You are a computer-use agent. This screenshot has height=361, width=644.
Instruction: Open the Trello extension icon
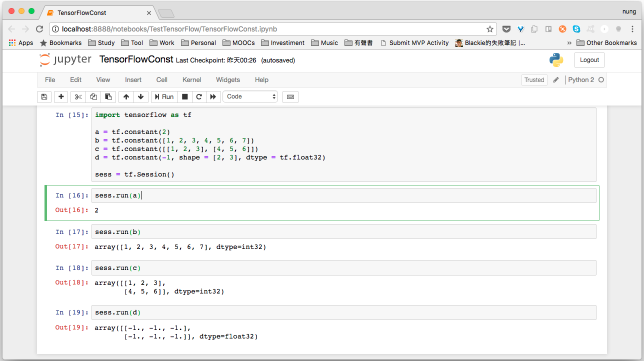[x=548, y=29]
